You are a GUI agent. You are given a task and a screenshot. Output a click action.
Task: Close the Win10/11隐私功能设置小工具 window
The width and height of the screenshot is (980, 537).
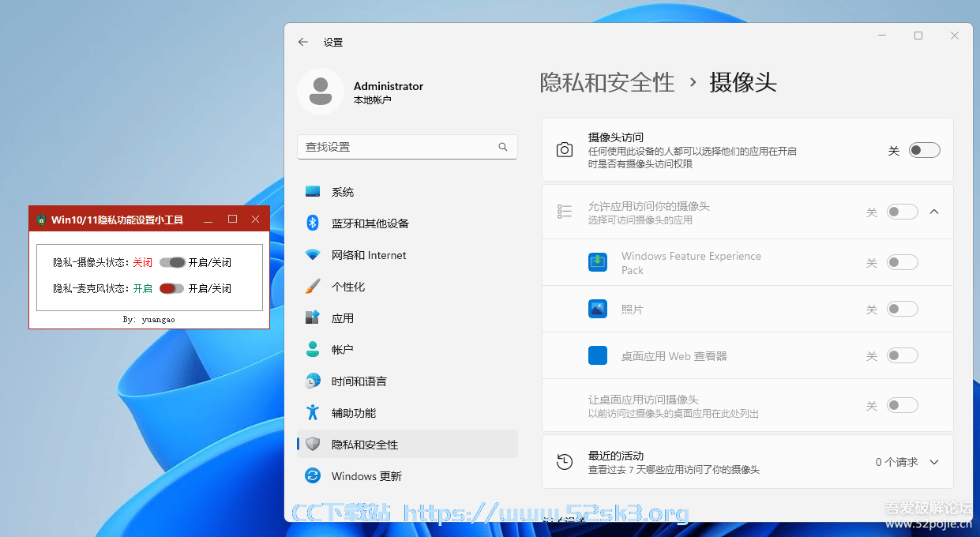255,220
